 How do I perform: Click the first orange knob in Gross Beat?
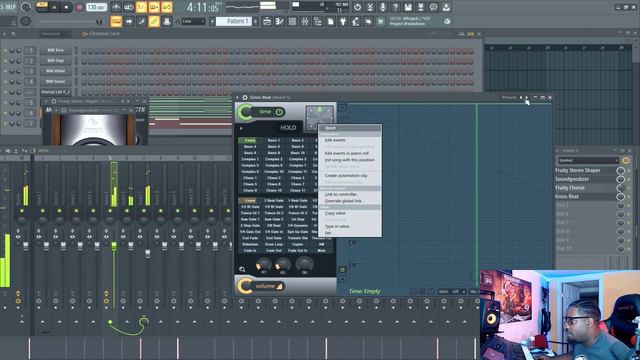263,264
